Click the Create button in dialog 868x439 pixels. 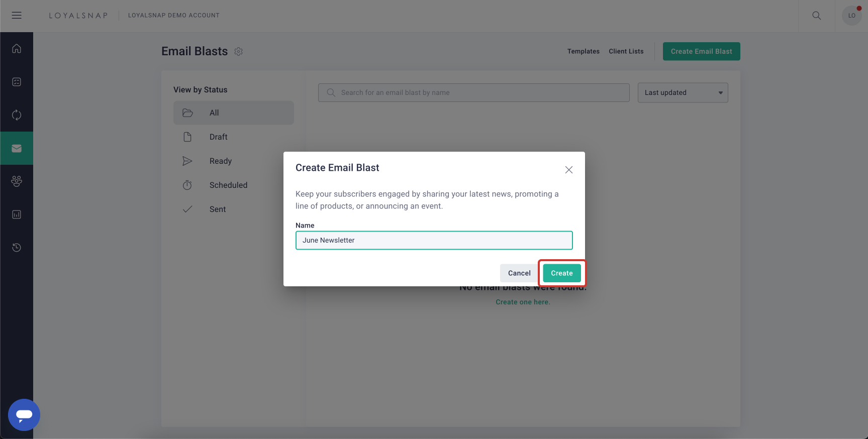pyautogui.click(x=561, y=273)
